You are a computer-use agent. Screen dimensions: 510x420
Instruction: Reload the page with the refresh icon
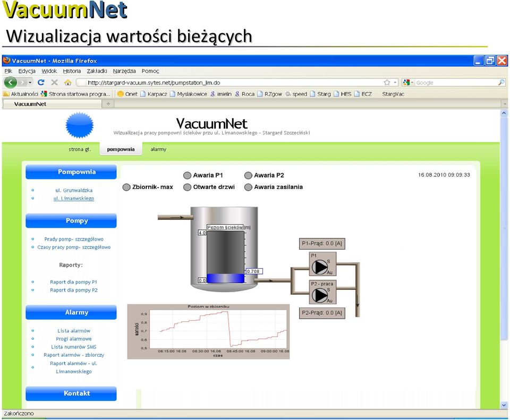[x=41, y=83]
